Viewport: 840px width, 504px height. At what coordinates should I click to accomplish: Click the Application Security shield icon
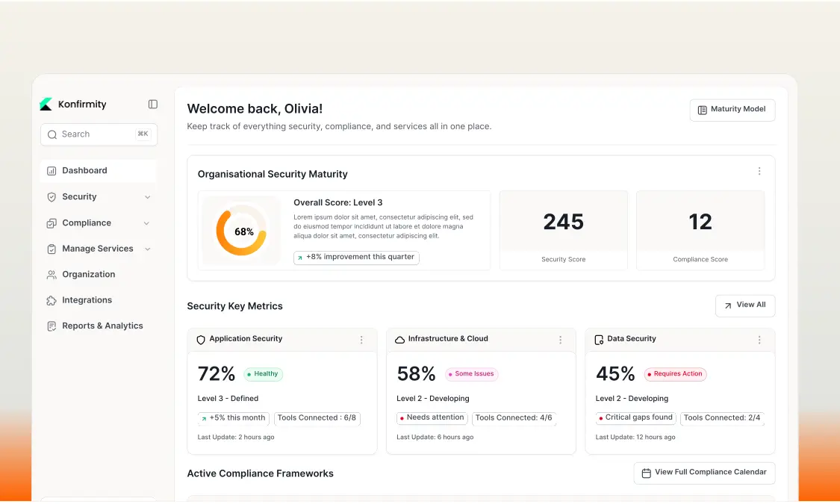pyautogui.click(x=201, y=340)
